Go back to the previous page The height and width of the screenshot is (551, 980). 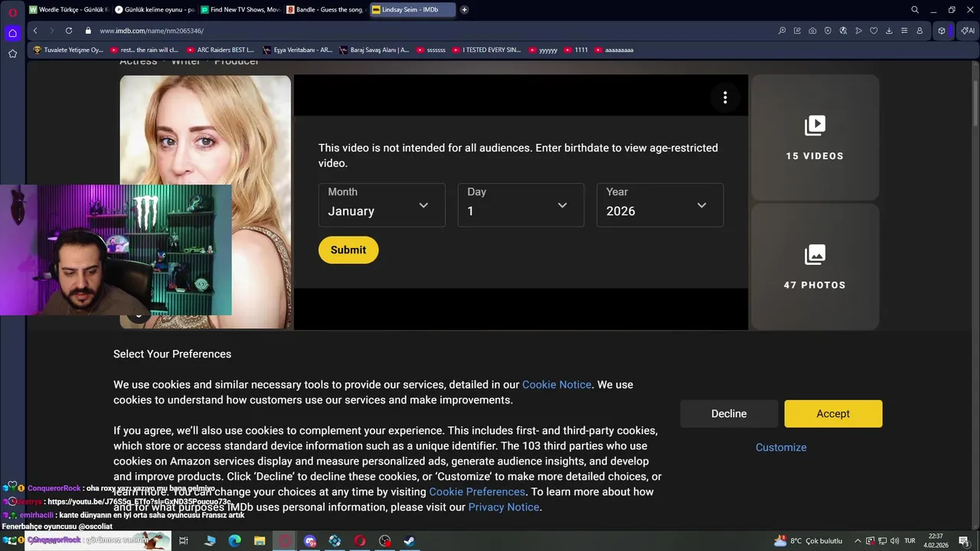pyautogui.click(x=35, y=31)
